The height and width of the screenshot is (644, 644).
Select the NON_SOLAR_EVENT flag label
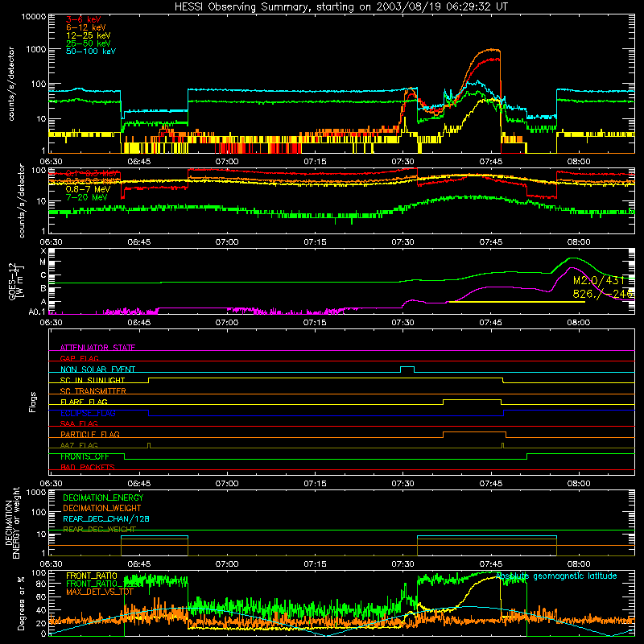(x=97, y=369)
